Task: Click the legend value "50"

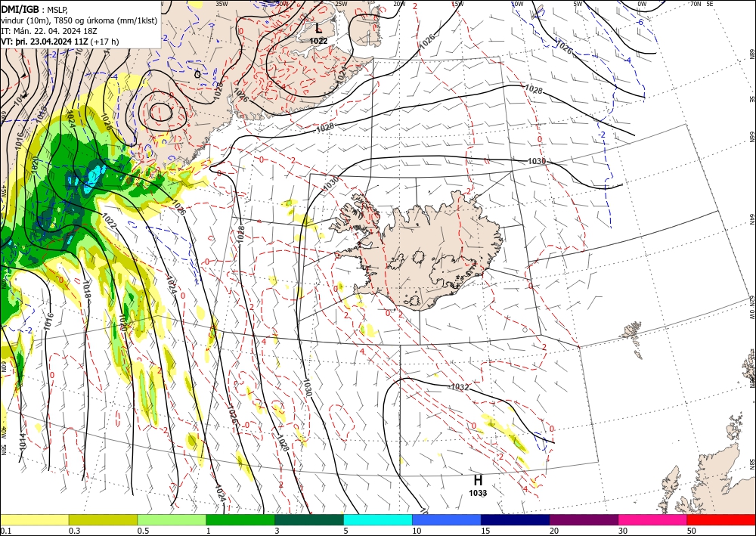Action: click(x=692, y=531)
